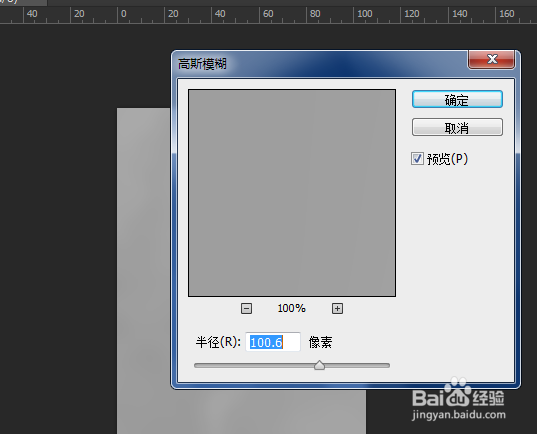The height and width of the screenshot is (434, 537).
Task: Click the slider track right of the handle
Action: pyautogui.click(x=357, y=365)
